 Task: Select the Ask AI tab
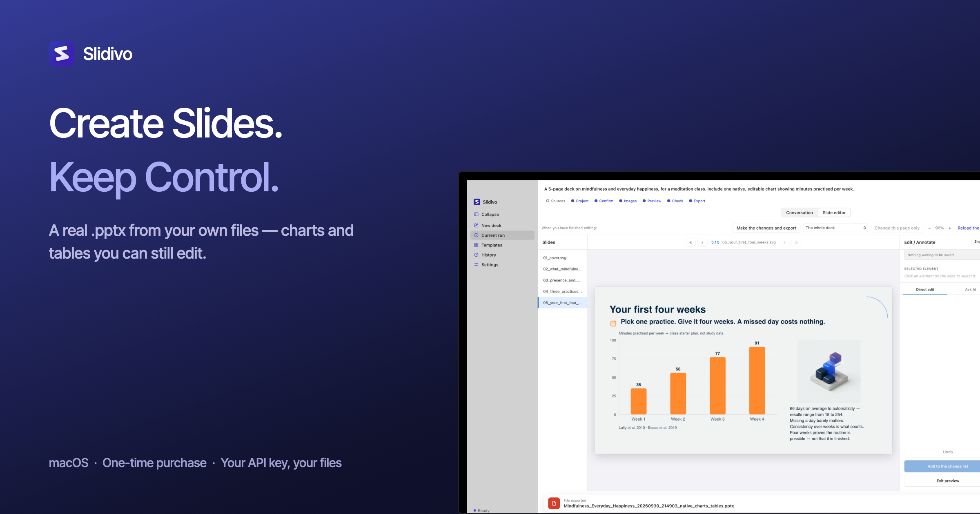tap(971, 290)
